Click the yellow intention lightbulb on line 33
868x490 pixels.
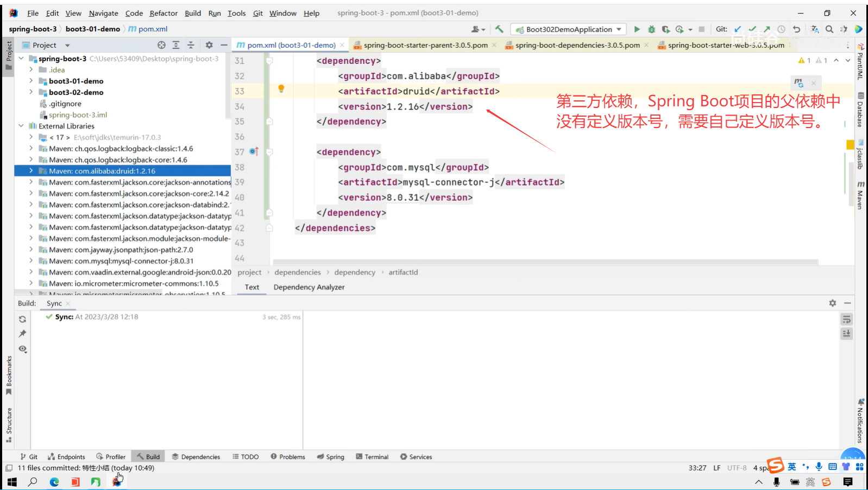coord(281,88)
